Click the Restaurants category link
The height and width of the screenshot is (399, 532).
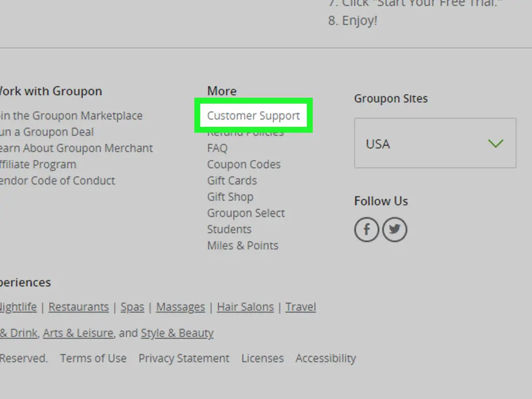tap(78, 307)
